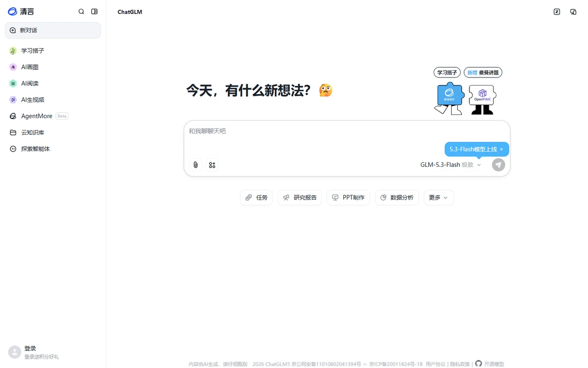Open the 开源模型 link
588x368 pixels.
click(x=494, y=364)
